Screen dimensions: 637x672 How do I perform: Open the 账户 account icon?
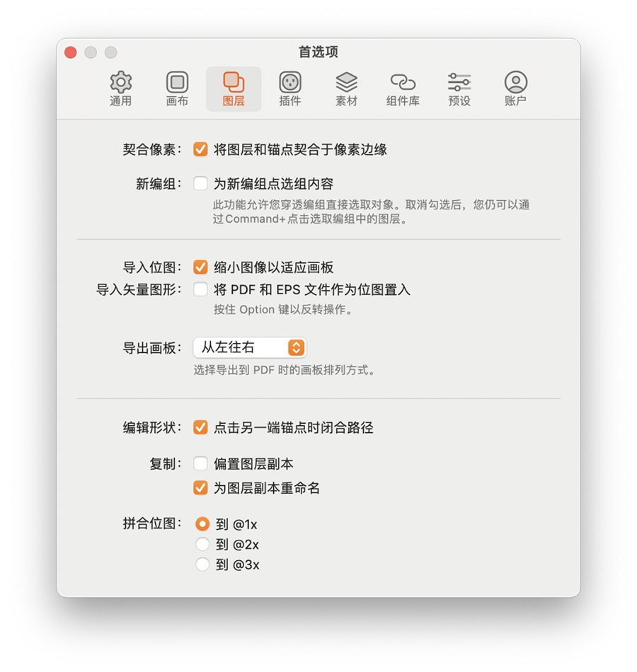click(515, 88)
